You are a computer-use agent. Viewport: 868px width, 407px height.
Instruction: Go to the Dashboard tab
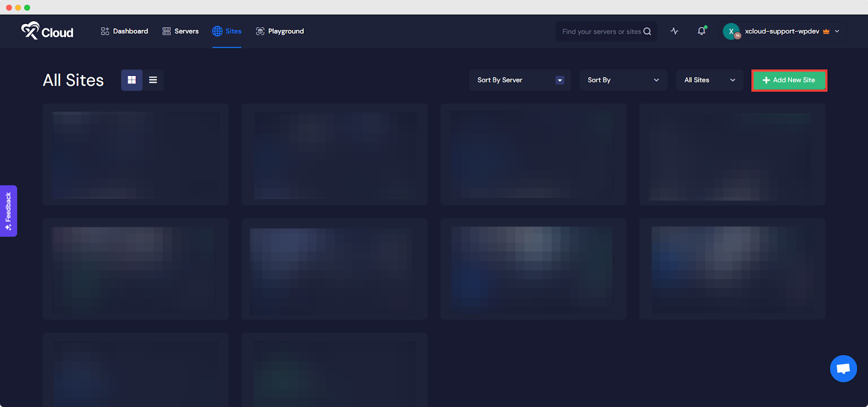pyautogui.click(x=124, y=31)
